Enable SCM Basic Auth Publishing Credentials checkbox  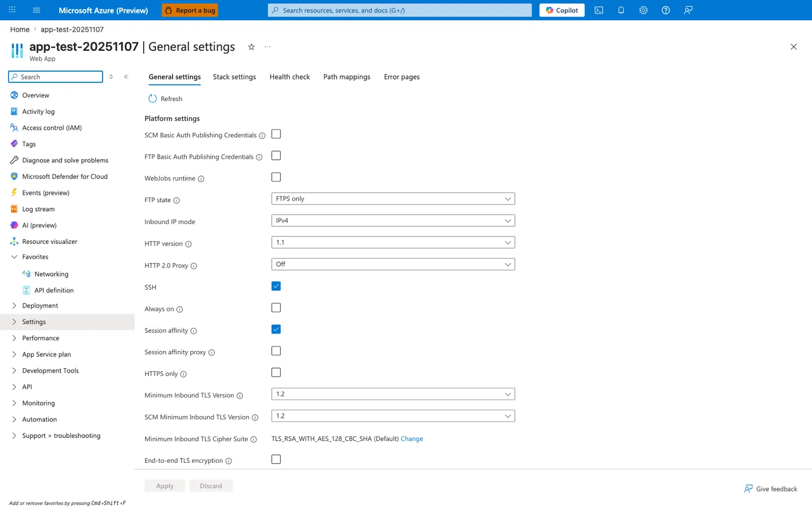(x=276, y=134)
